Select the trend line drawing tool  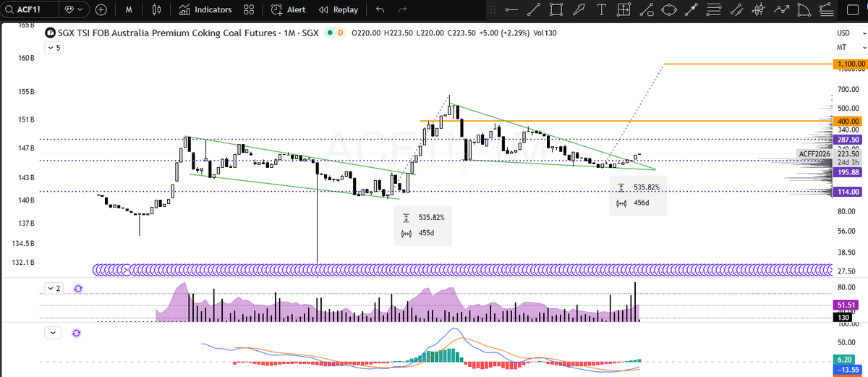[534, 10]
